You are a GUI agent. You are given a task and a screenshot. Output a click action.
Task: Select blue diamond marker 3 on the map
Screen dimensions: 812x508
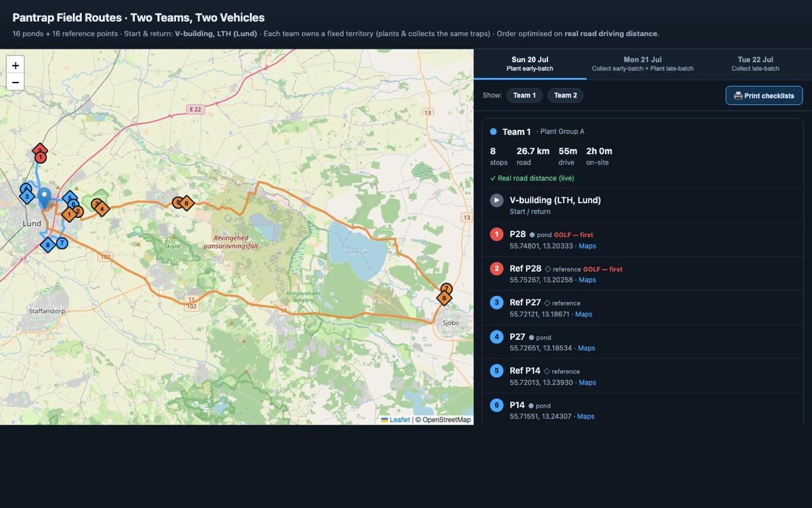26,196
